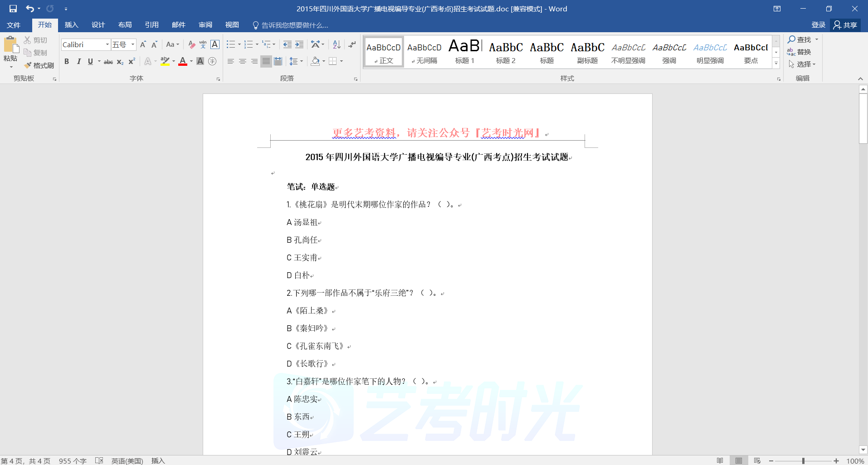Click the sort (A-Z) icon
Viewport: 868px width, 465px height.
[x=336, y=44]
